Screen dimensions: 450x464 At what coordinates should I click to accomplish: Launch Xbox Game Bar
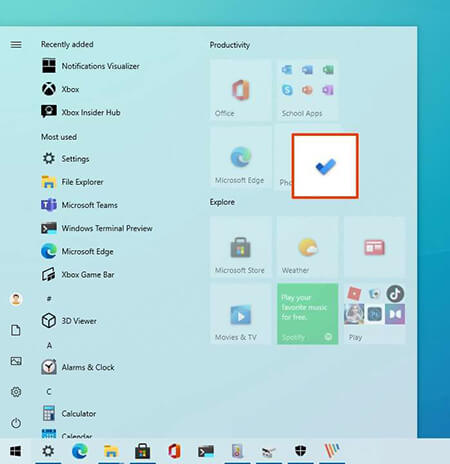[78, 274]
